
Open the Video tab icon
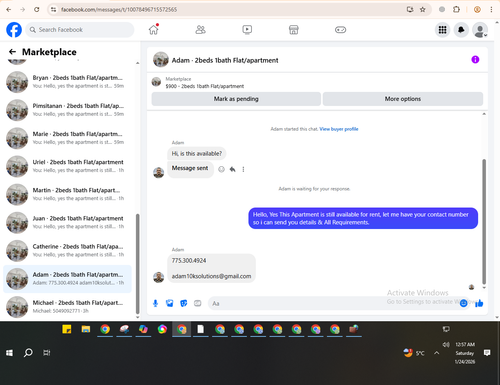click(x=247, y=30)
